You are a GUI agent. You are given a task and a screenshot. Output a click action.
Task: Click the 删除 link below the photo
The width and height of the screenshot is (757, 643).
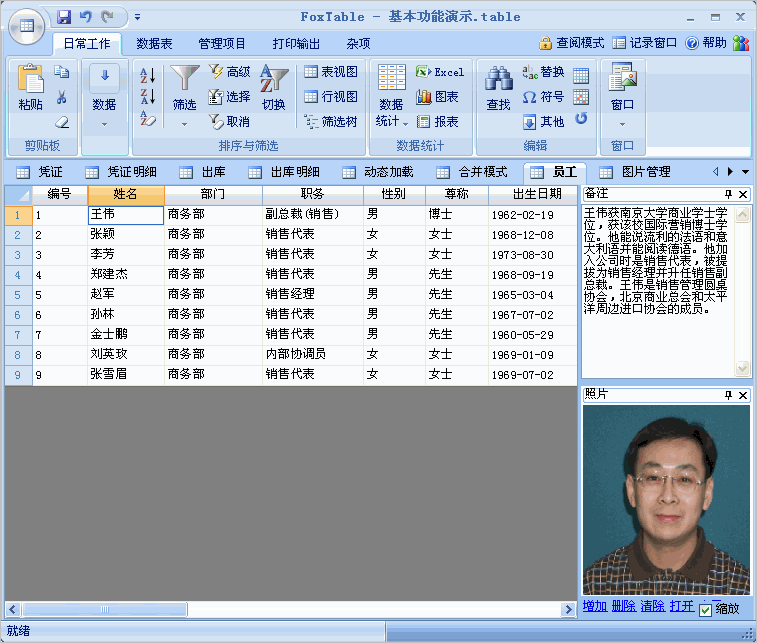click(623, 606)
